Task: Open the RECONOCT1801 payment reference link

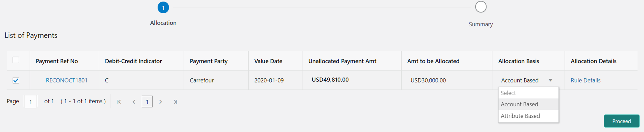Action: (67, 80)
